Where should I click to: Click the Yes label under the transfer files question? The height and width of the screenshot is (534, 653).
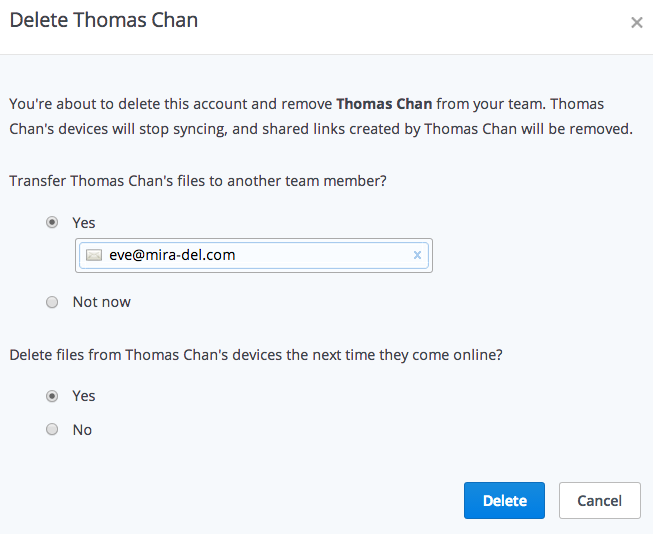coord(84,223)
